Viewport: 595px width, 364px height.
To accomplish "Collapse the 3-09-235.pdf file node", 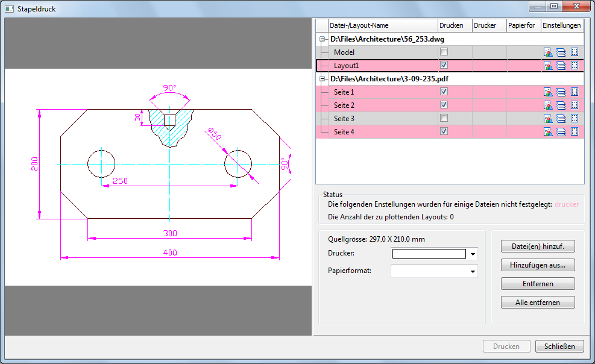I will tap(323, 79).
